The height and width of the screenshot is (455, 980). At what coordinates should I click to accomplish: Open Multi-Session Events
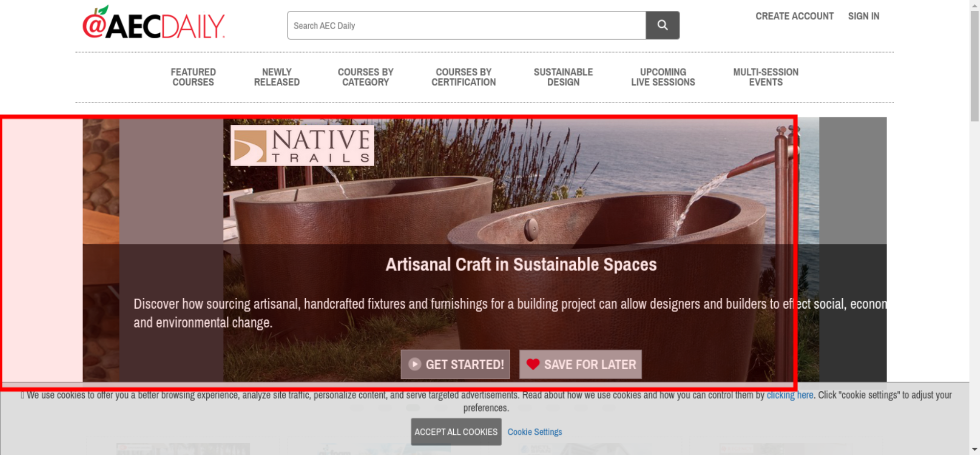(766, 77)
